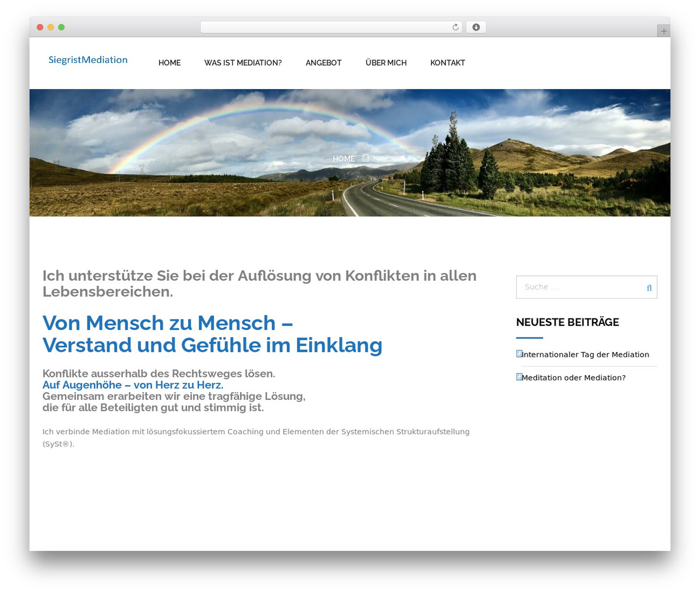
Task: Click the download arrow icon in browser toolbar
Action: (476, 27)
